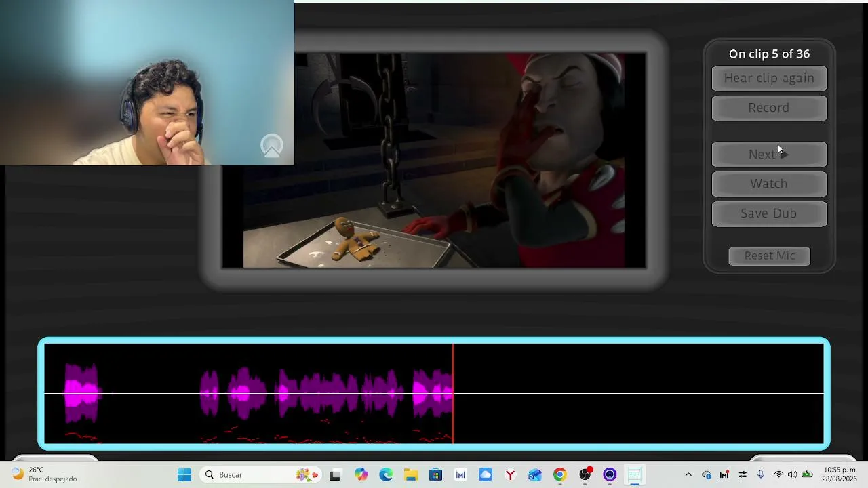Click the first magenta waveform burst
Image resolution: width=868 pixels, height=488 pixels.
click(x=82, y=393)
